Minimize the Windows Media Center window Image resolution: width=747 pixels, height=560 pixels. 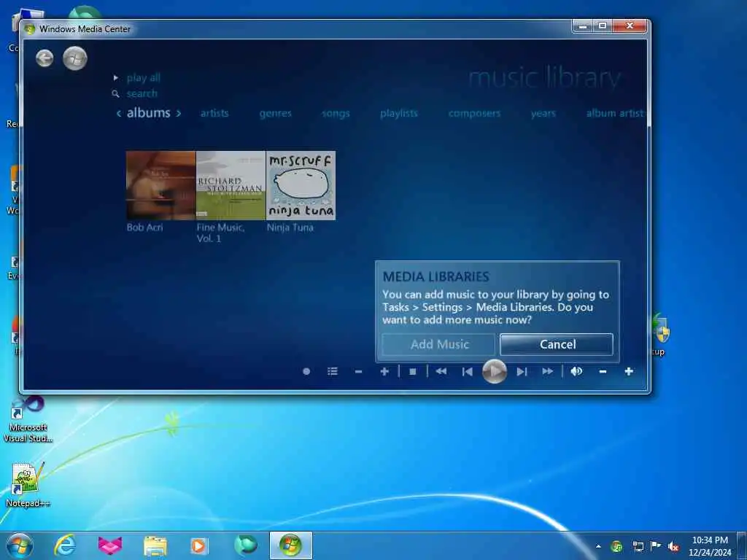[582, 26]
